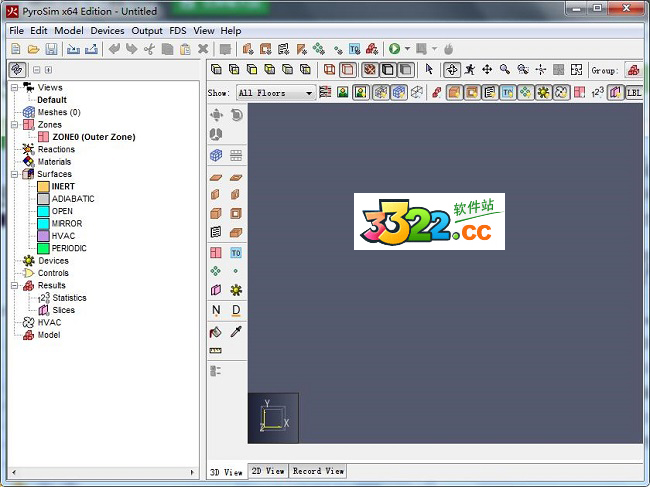Switch to the Record View tab
Image resolution: width=650 pixels, height=487 pixels.
tap(318, 471)
